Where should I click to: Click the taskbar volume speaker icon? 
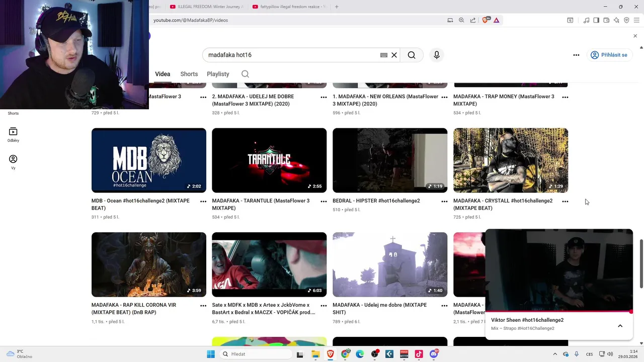point(610,354)
